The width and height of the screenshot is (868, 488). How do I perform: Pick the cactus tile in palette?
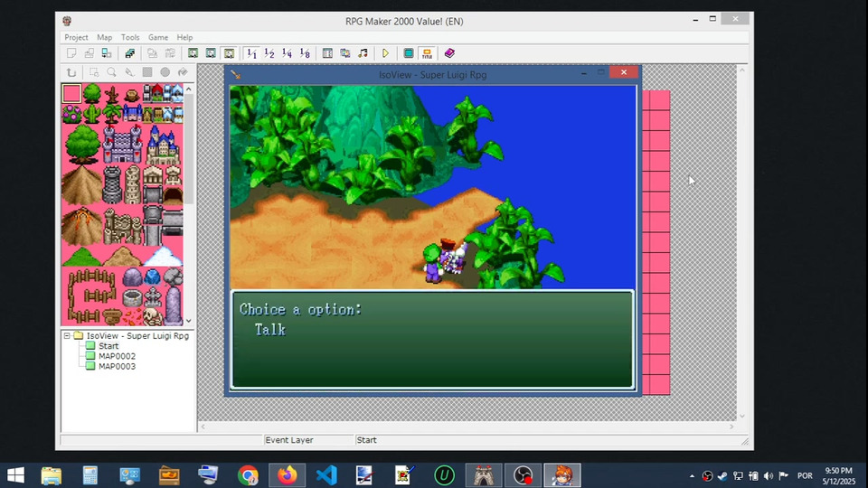pos(92,114)
